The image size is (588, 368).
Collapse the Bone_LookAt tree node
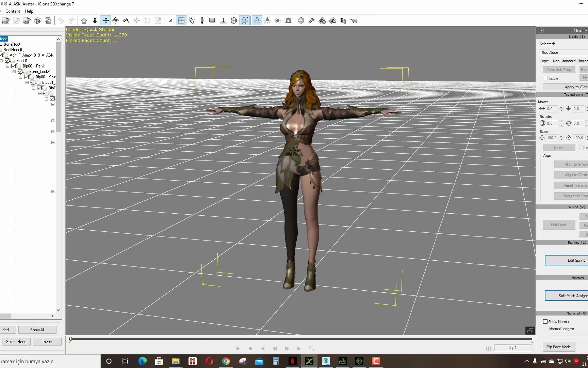tap(14, 72)
